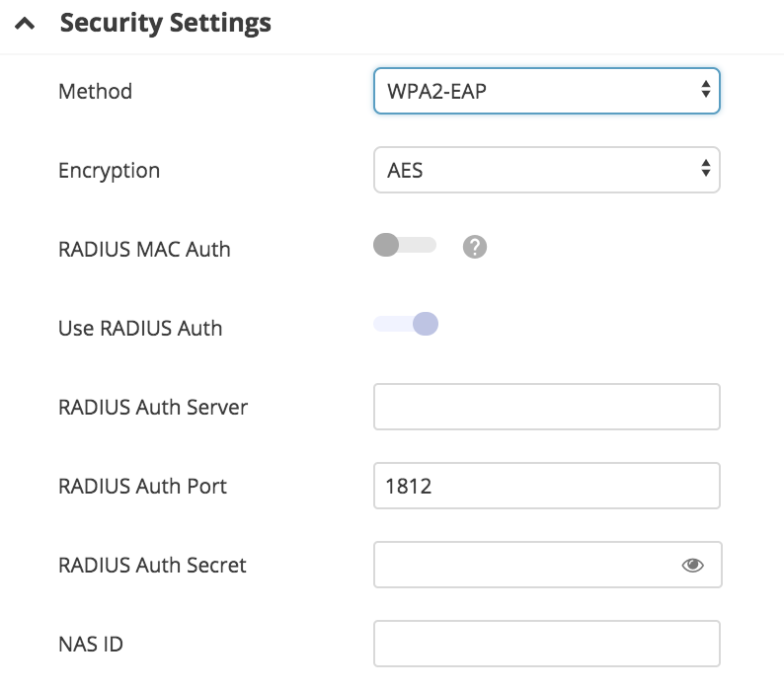This screenshot has height=689, width=784.
Task: Enable the RADIUS MAC Auth toggle
Action: click(x=405, y=246)
